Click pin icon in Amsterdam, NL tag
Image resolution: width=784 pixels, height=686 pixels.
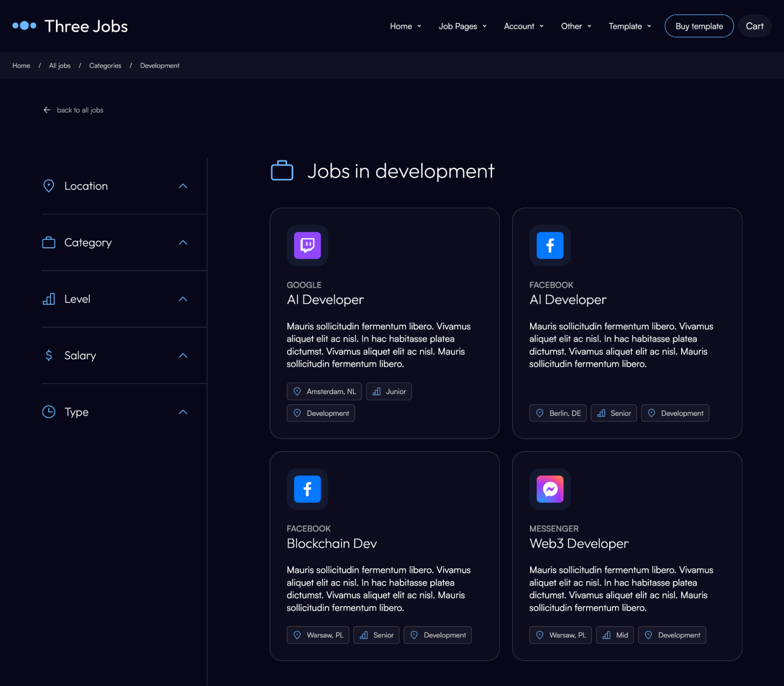click(x=297, y=392)
